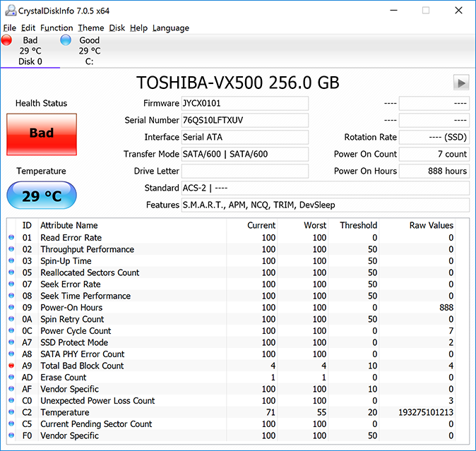Click the CrystalDiskInfo title bar app icon
476x451 pixels.
coord(11,11)
